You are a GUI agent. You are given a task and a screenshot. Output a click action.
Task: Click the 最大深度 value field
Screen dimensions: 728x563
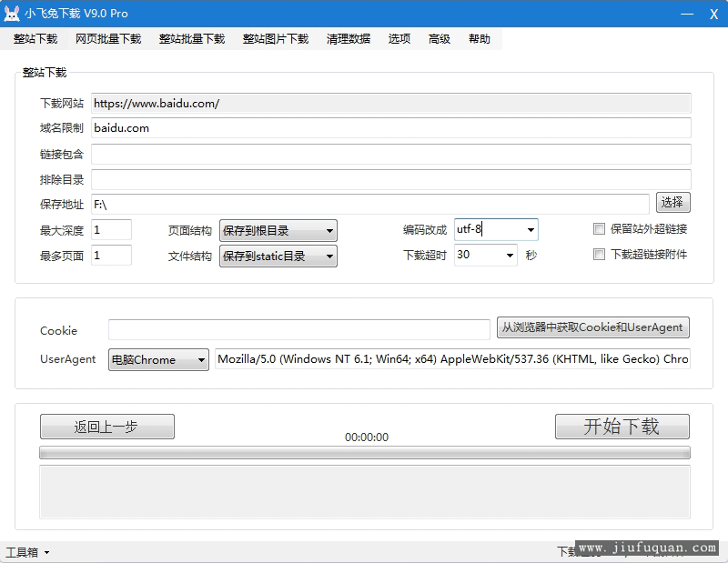(x=111, y=230)
